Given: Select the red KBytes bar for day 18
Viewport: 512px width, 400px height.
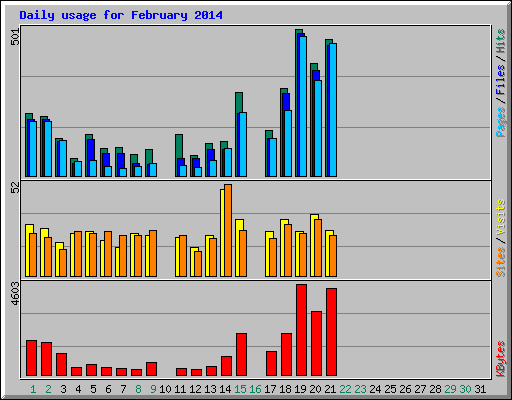Looking at the screenshot, I should 286,354.
